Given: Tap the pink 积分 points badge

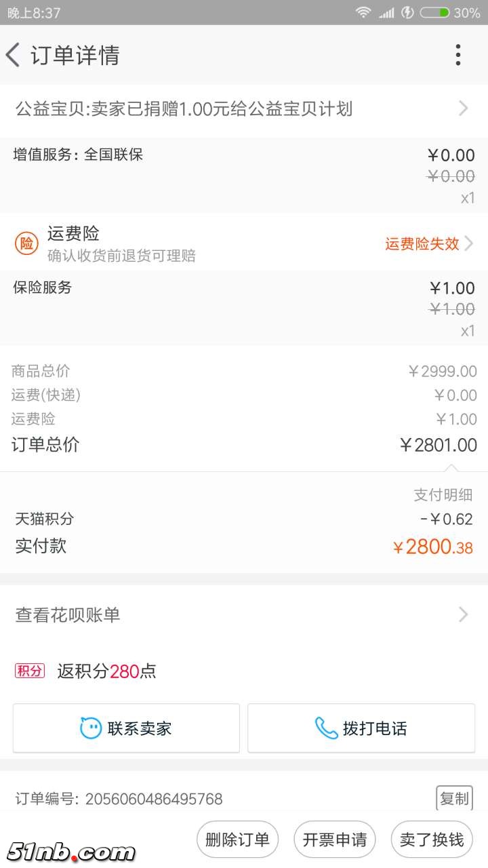Looking at the screenshot, I should [30, 671].
